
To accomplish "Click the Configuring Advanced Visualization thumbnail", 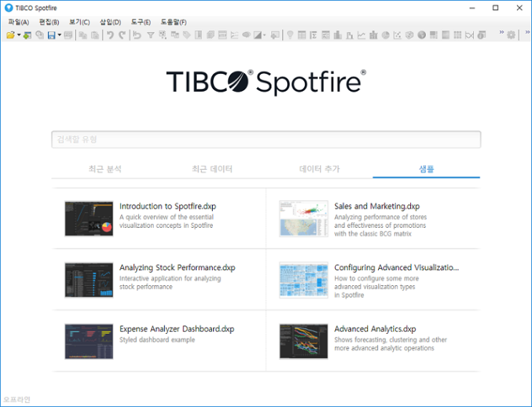I will (x=304, y=280).
